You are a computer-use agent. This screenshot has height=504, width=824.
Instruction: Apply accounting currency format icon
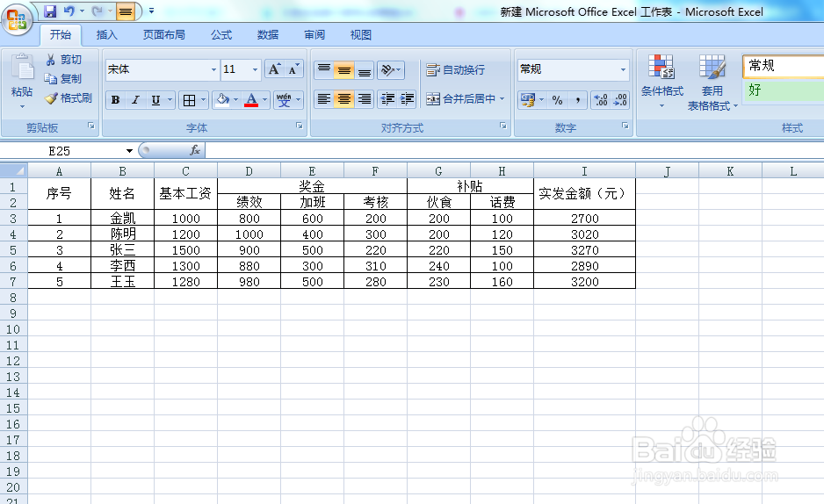click(x=528, y=100)
